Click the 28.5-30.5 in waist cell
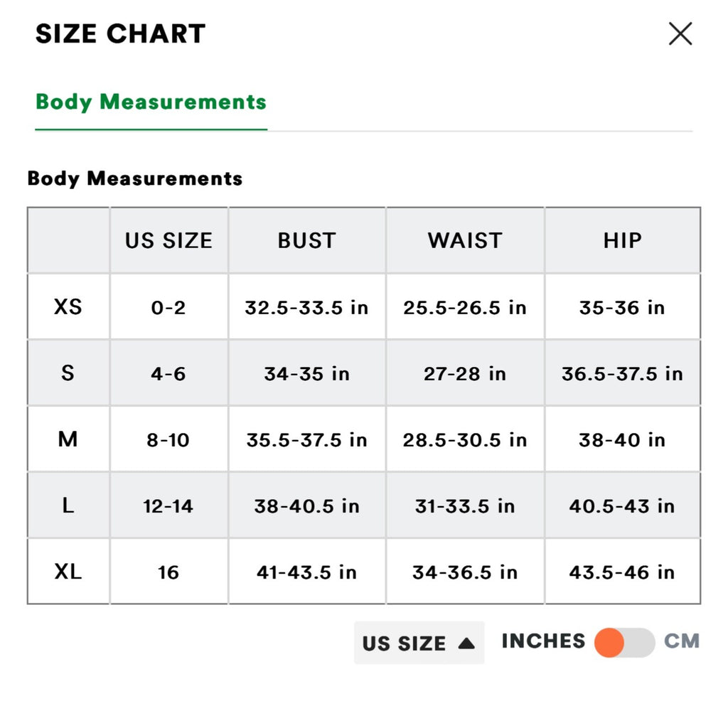Image resolution: width=728 pixels, height=728 pixels. point(465,440)
